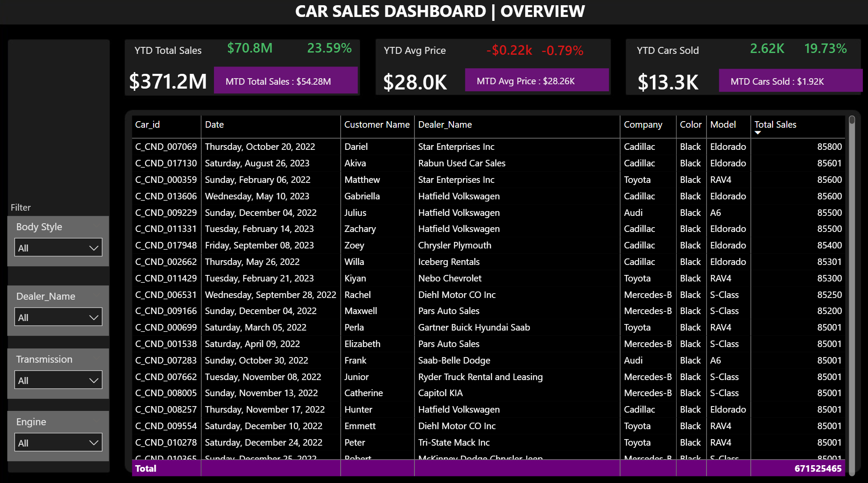Viewport: 868px width, 483px height.
Task: Select car id C_CND_000359
Action: click(x=166, y=180)
